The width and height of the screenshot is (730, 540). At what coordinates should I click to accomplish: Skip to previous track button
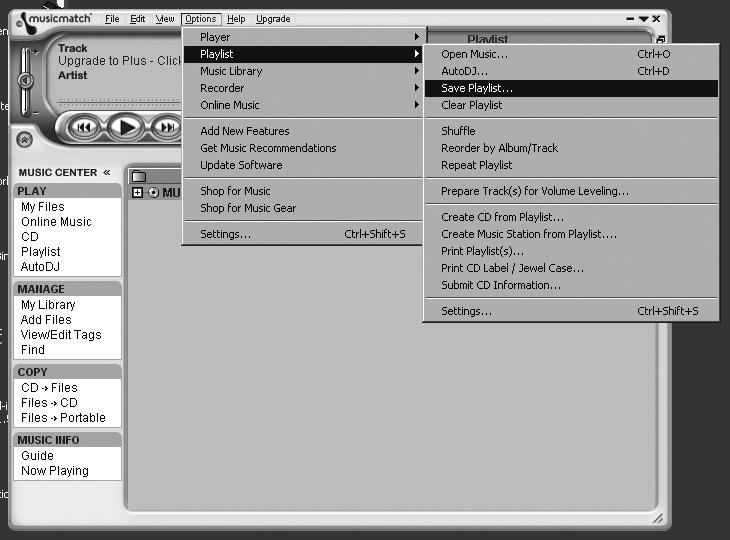point(84,127)
